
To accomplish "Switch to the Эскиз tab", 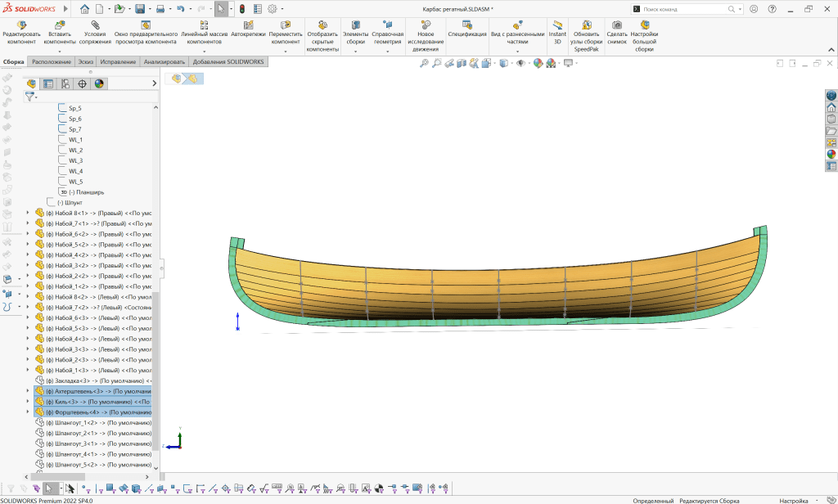I will tap(86, 62).
